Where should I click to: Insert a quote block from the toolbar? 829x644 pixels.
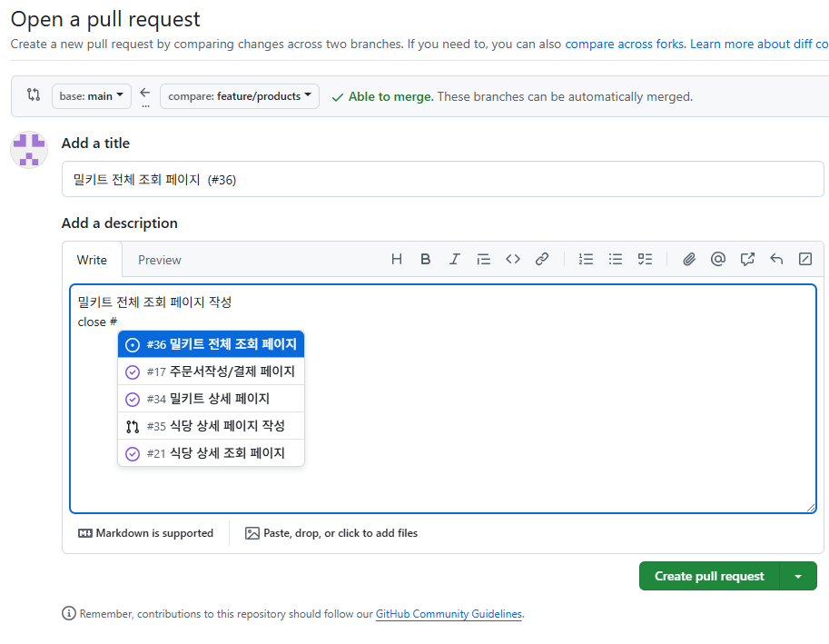tap(483, 259)
